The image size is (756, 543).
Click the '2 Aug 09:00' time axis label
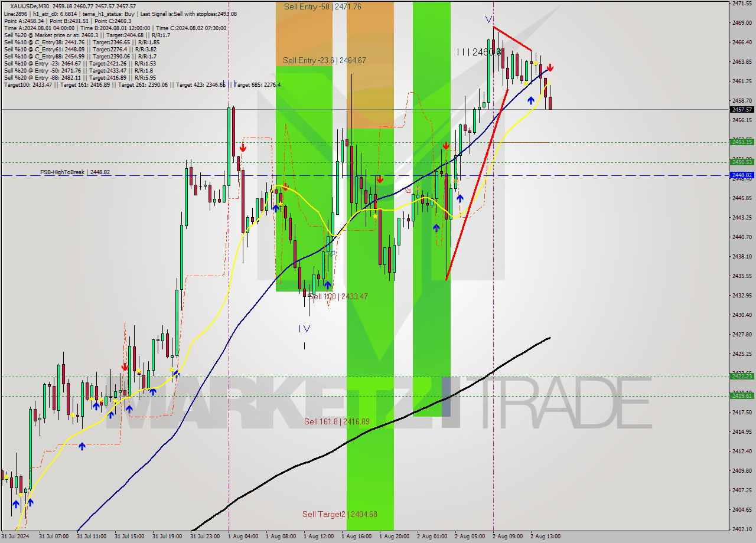point(507,537)
